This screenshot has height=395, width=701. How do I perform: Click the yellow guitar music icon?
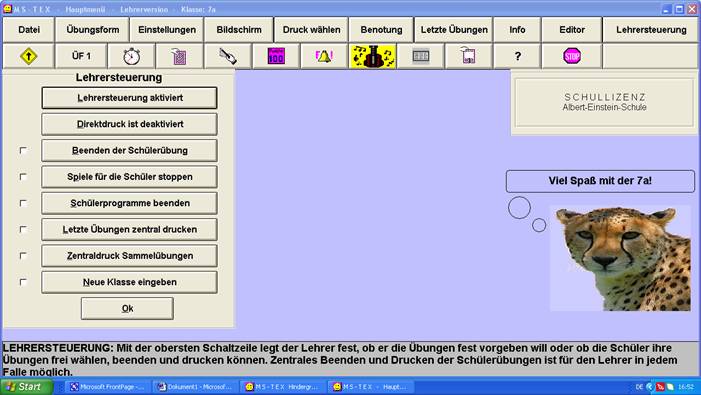(373, 56)
